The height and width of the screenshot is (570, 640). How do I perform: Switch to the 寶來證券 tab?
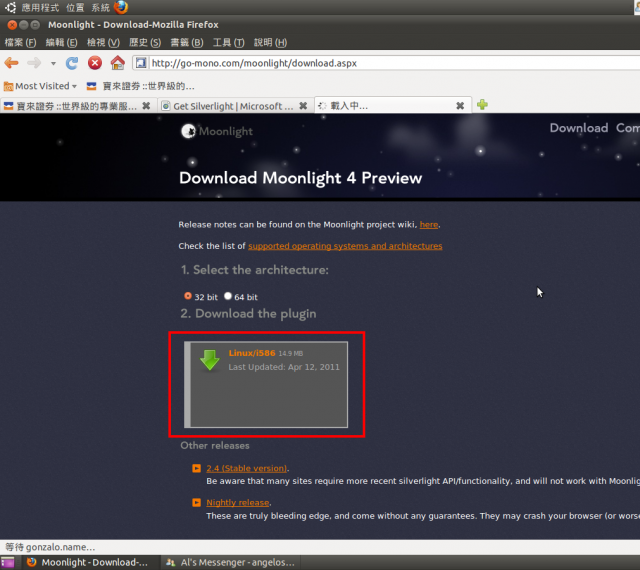[76, 106]
